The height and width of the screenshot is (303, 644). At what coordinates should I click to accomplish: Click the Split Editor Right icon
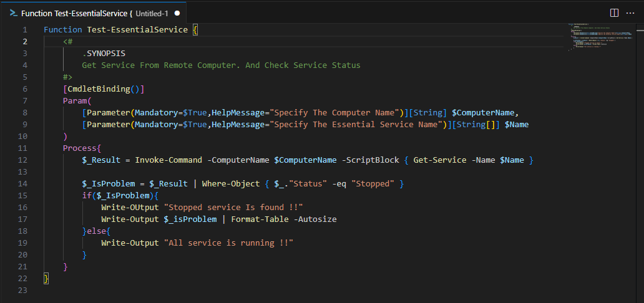[614, 13]
